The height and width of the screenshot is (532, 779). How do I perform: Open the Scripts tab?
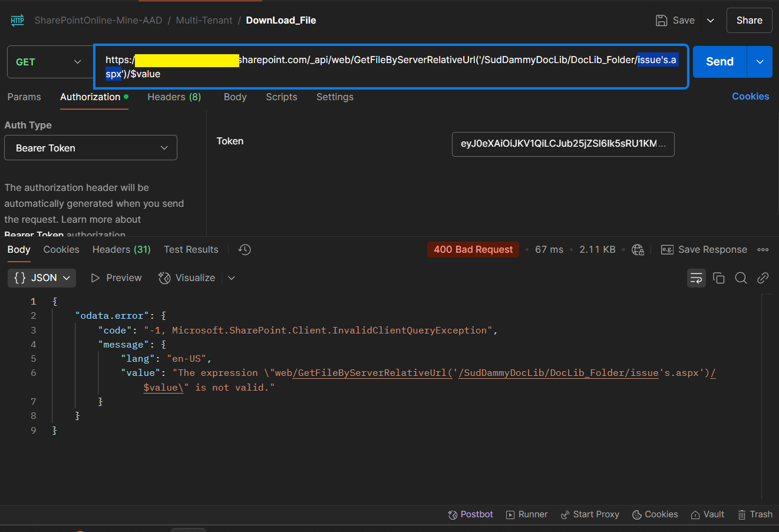[282, 97]
